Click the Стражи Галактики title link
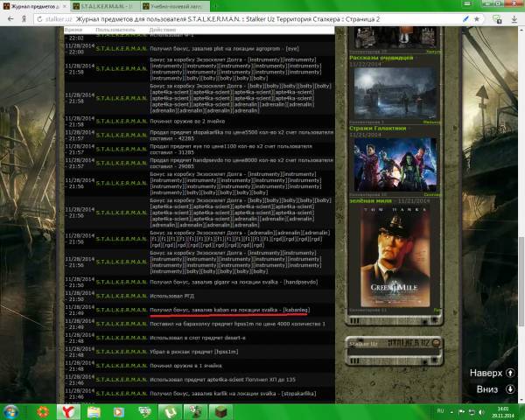 point(378,129)
